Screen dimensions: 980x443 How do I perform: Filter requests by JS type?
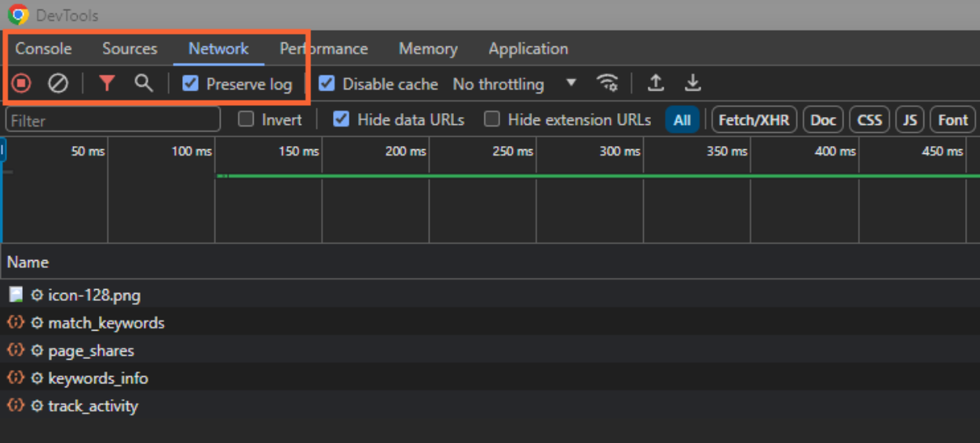[909, 120]
